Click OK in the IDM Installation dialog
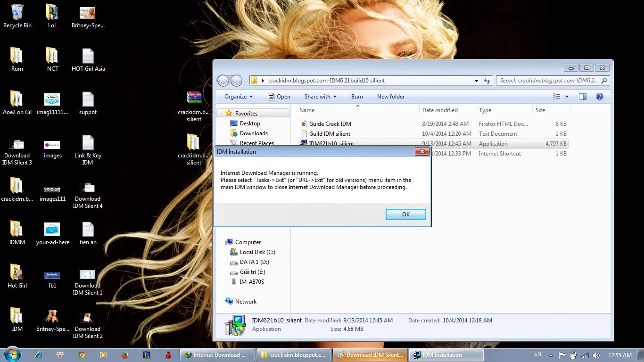 point(405,214)
